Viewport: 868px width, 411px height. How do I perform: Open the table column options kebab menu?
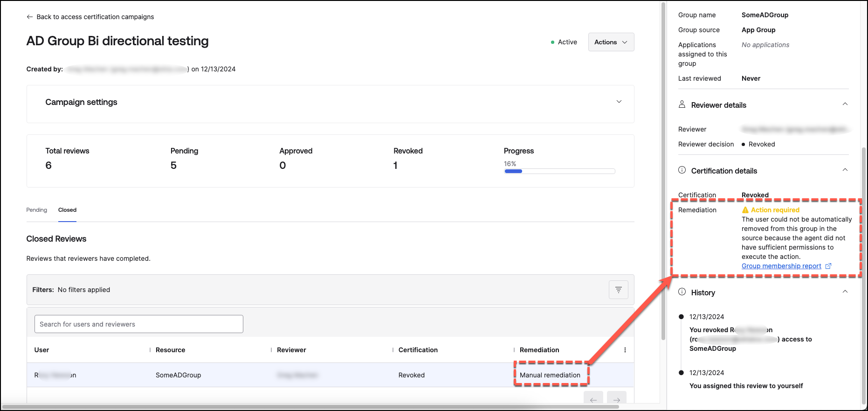pyautogui.click(x=625, y=350)
